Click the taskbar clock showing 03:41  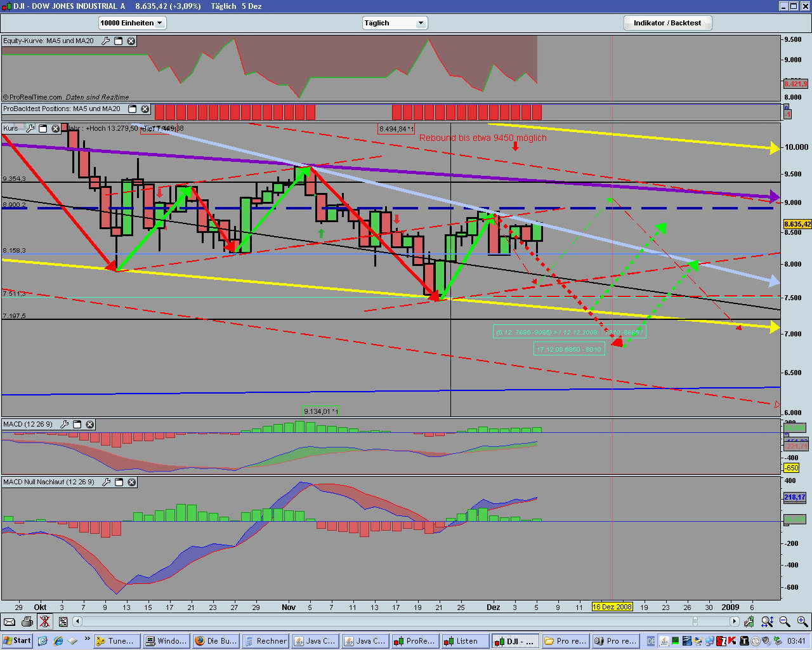click(x=796, y=641)
